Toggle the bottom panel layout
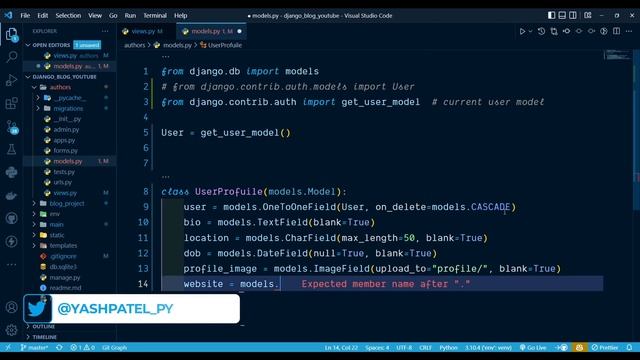The width and height of the screenshot is (640, 360). tap(562, 16)
